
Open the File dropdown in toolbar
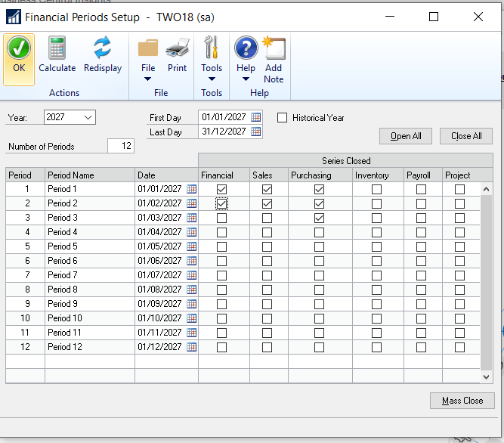[x=148, y=73]
